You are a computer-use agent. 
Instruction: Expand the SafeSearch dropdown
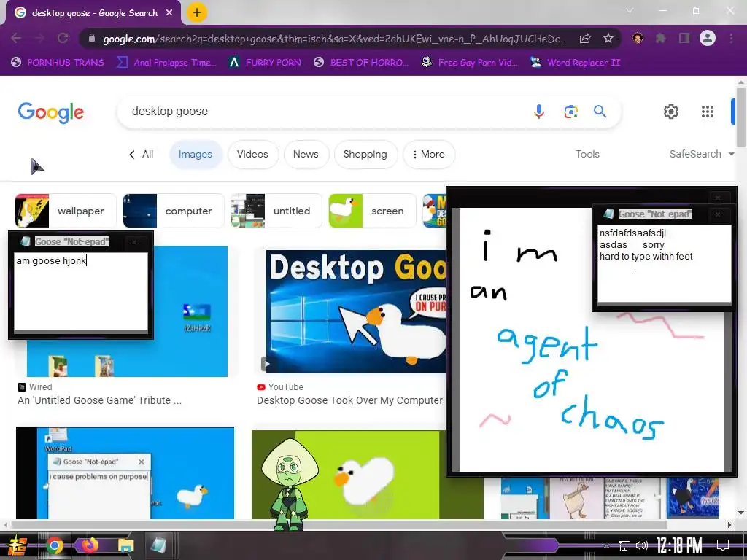(x=702, y=154)
